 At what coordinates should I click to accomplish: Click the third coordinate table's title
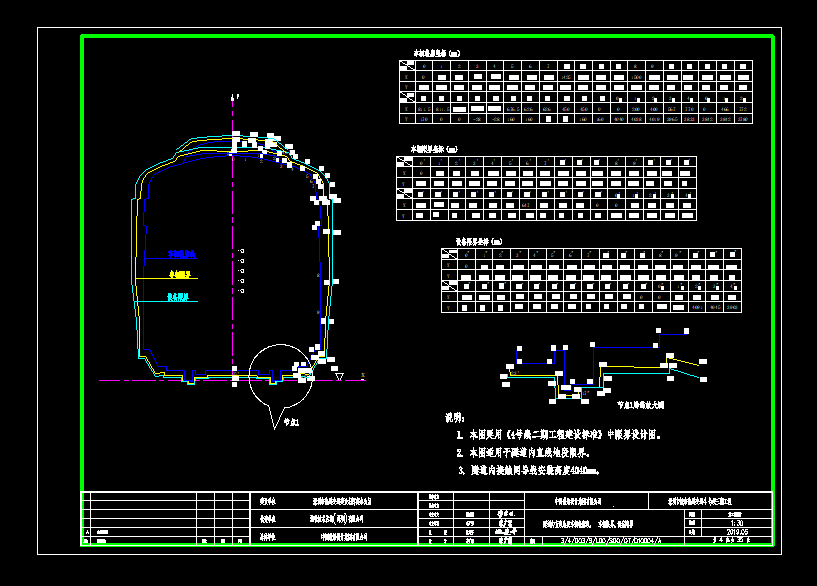(x=479, y=242)
